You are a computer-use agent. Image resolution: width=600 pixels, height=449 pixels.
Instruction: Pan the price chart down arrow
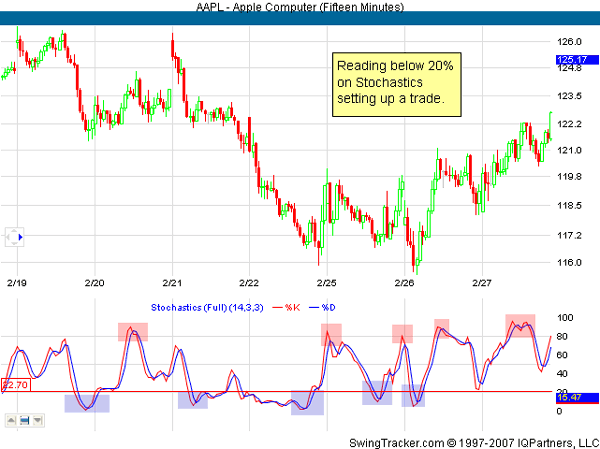click(x=14, y=243)
